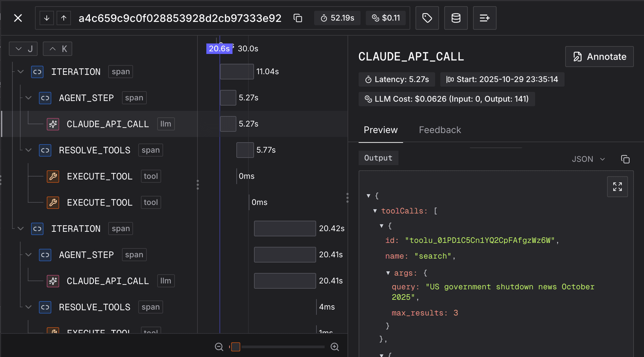Screen dimensions: 644x357
Task: Open the JSON format dropdown
Action: coord(588,159)
